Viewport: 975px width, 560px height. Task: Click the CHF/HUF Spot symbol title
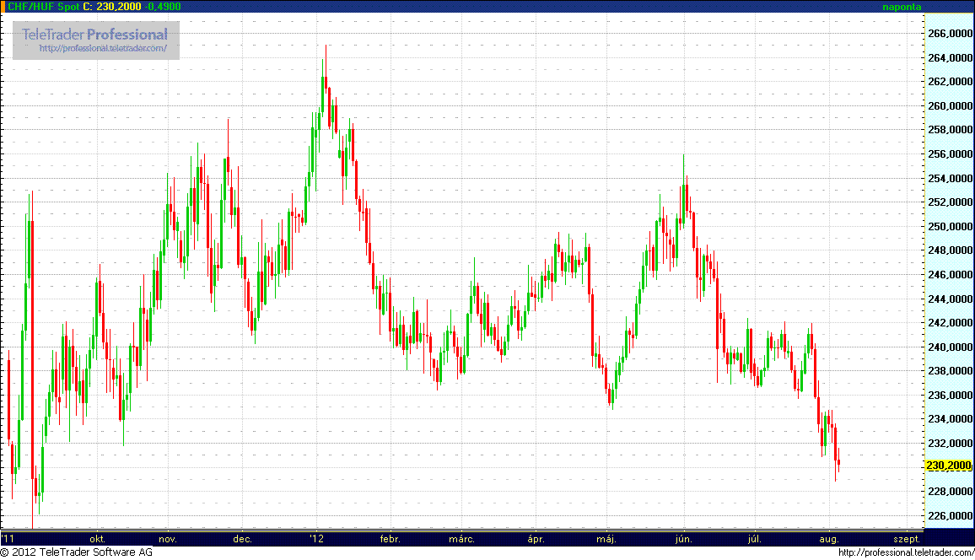43,6
